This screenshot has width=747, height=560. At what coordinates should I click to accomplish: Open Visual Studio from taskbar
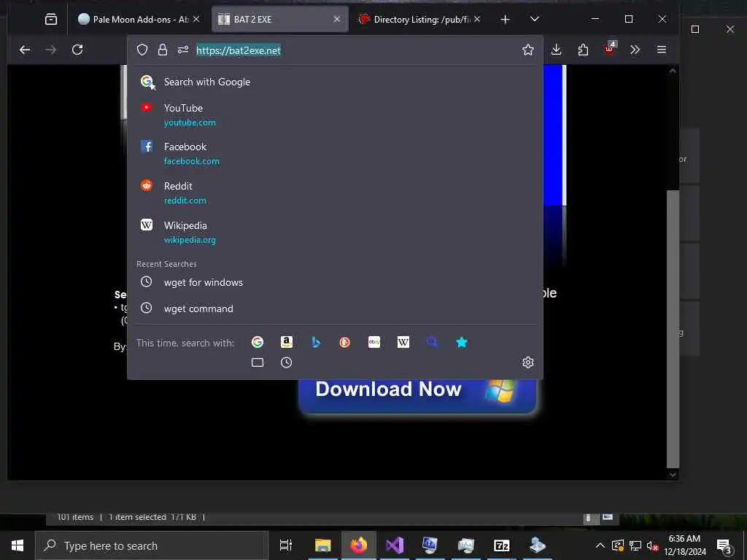click(395, 545)
